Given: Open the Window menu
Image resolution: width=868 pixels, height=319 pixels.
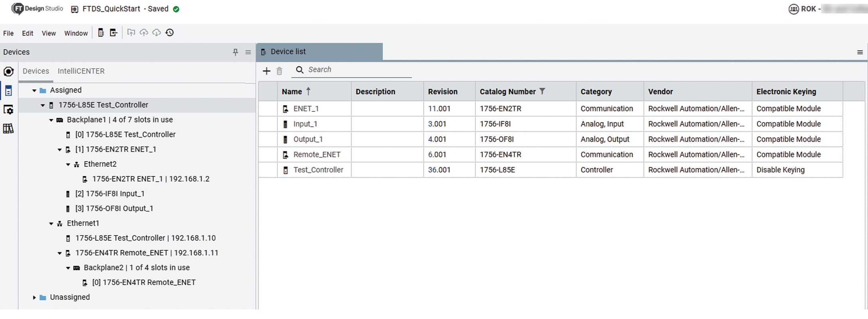Looking at the screenshot, I should point(76,33).
